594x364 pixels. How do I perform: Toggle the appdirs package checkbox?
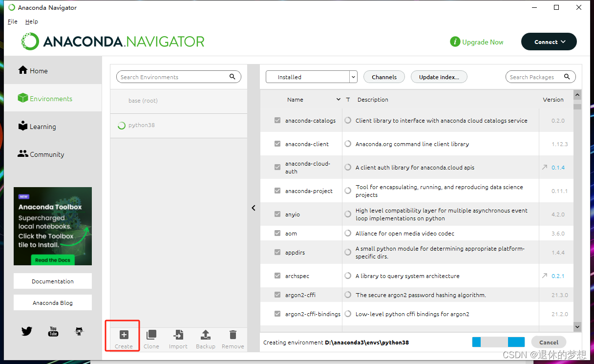coord(277,252)
